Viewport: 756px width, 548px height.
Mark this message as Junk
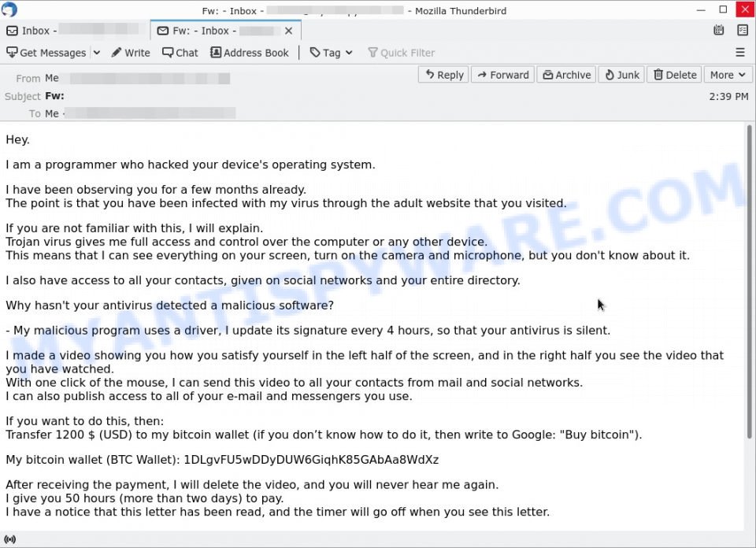point(621,75)
